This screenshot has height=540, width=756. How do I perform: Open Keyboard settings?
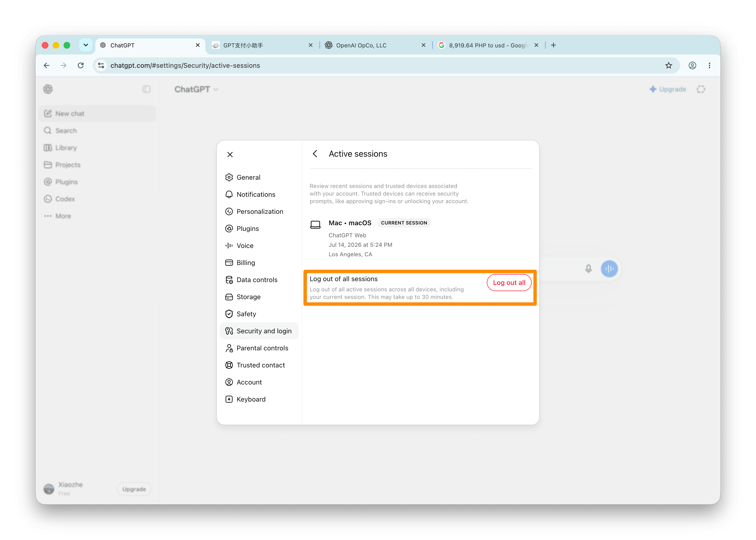pyautogui.click(x=259, y=399)
